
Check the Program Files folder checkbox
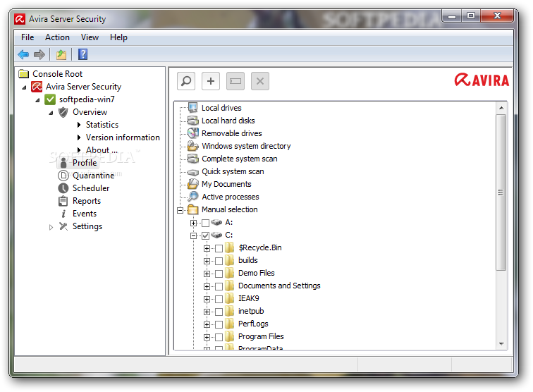[219, 337]
